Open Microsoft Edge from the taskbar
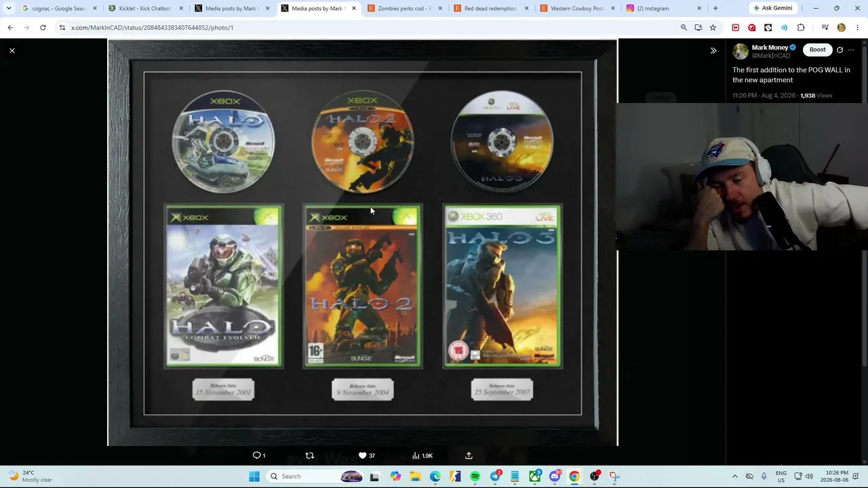 tap(435, 476)
